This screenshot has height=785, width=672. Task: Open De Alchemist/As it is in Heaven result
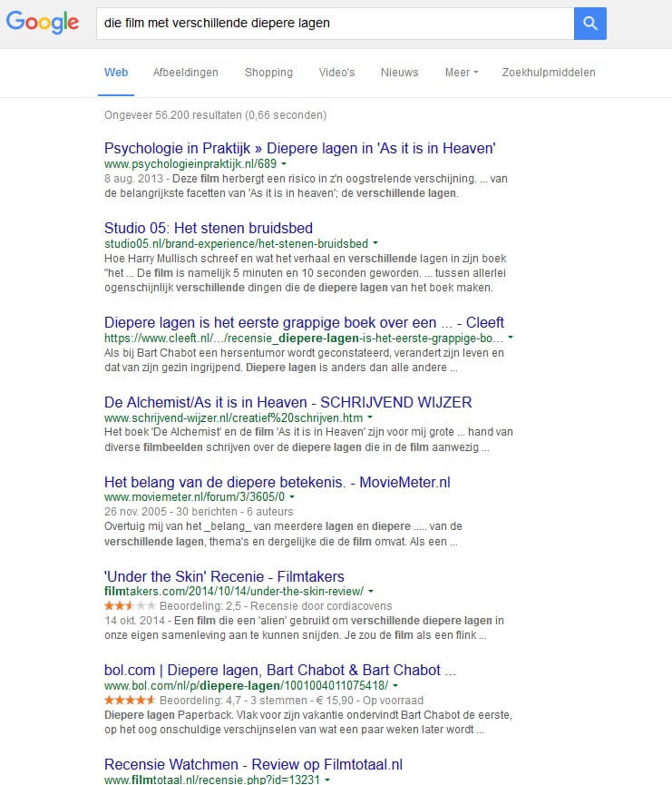click(287, 402)
